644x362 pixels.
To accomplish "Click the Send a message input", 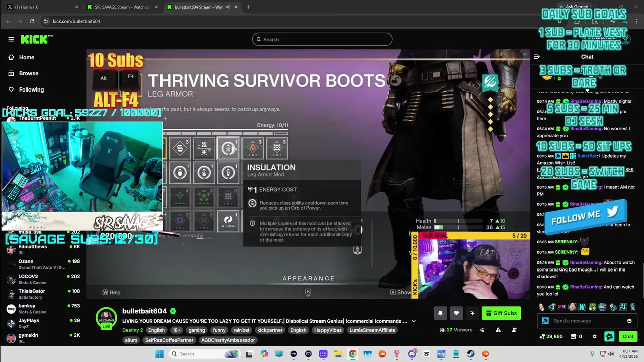I will (x=586, y=321).
